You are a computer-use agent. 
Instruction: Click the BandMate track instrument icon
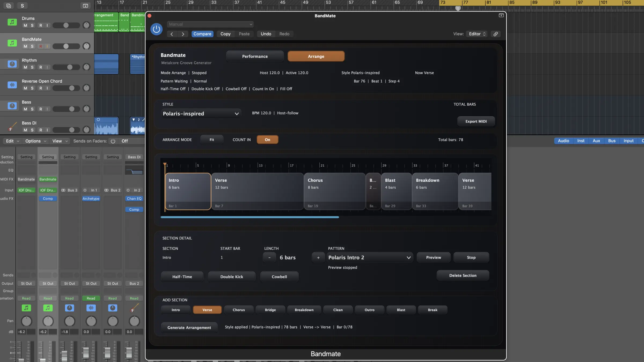(x=12, y=43)
